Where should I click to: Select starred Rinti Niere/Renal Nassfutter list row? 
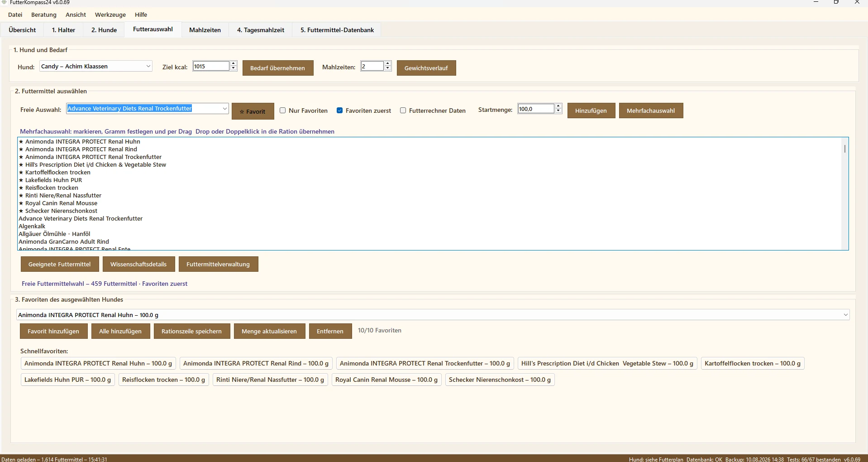(429, 196)
